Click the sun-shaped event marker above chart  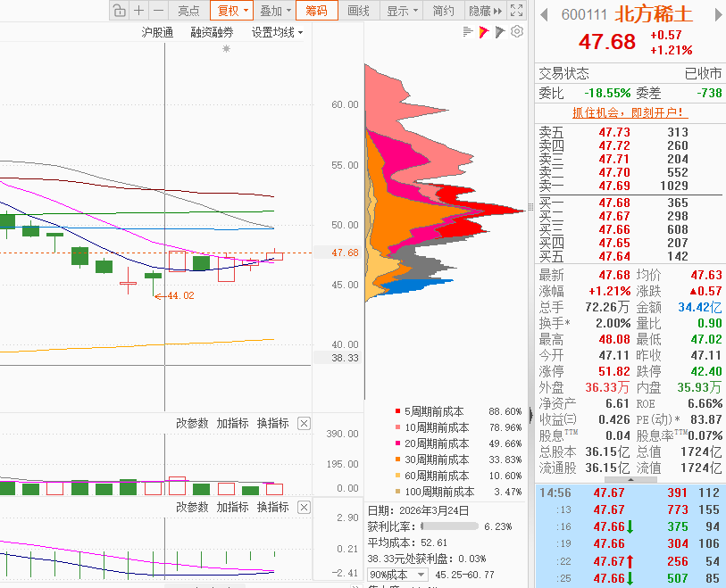(x=226, y=48)
